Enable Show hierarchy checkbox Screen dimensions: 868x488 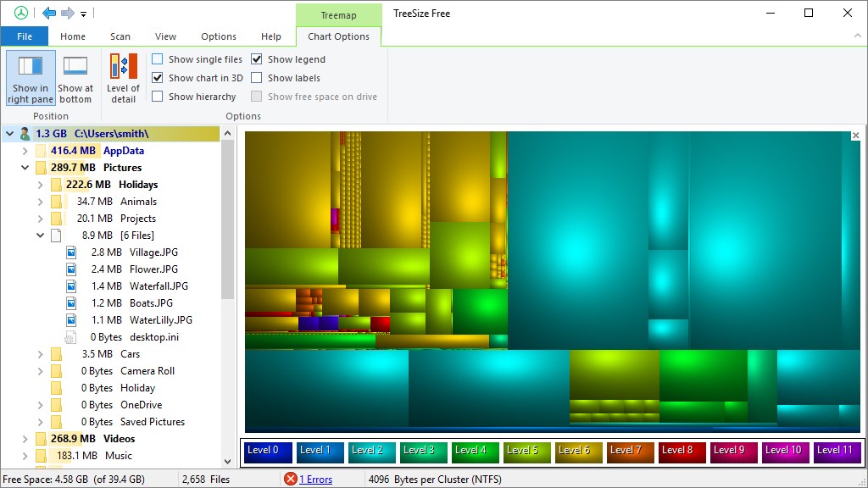[x=157, y=97]
